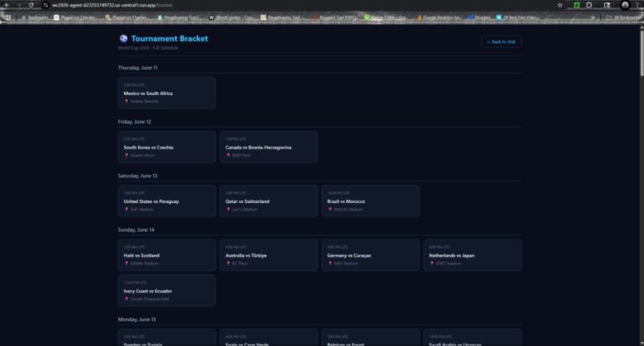Click pin icon next to SoFi Stadium
This screenshot has width=644, height=346.
point(126,209)
